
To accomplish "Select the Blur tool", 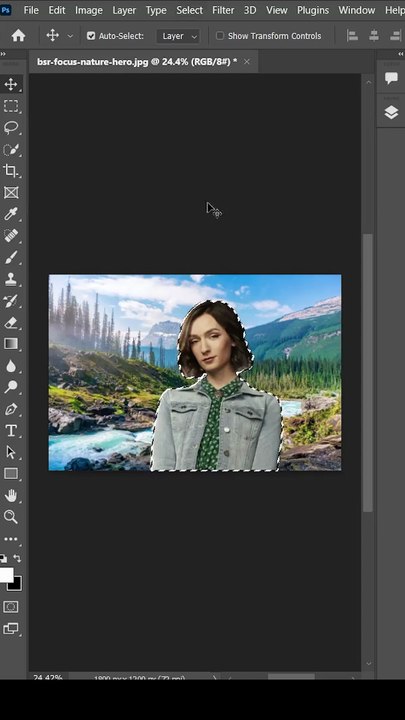I will 11,366.
